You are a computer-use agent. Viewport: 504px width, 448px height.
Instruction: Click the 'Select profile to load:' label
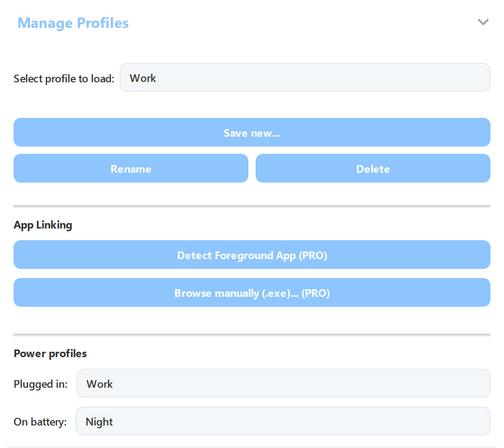[64, 79]
